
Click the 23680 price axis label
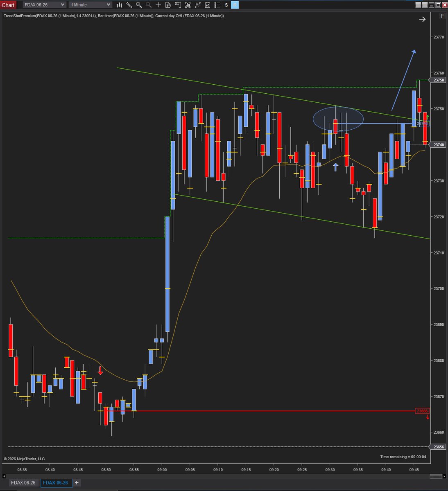439,360
